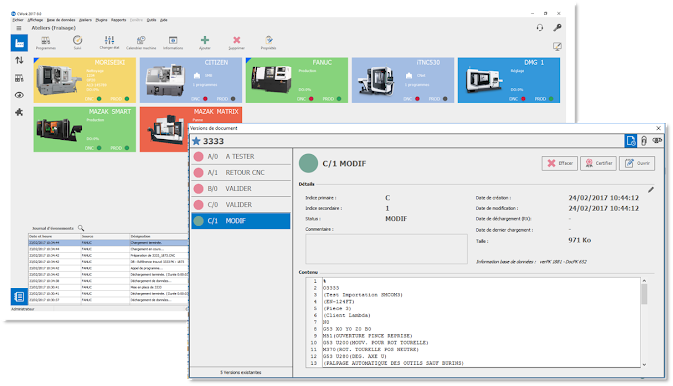Click the large green C/1 MODIF status circle

[x=308, y=163]
